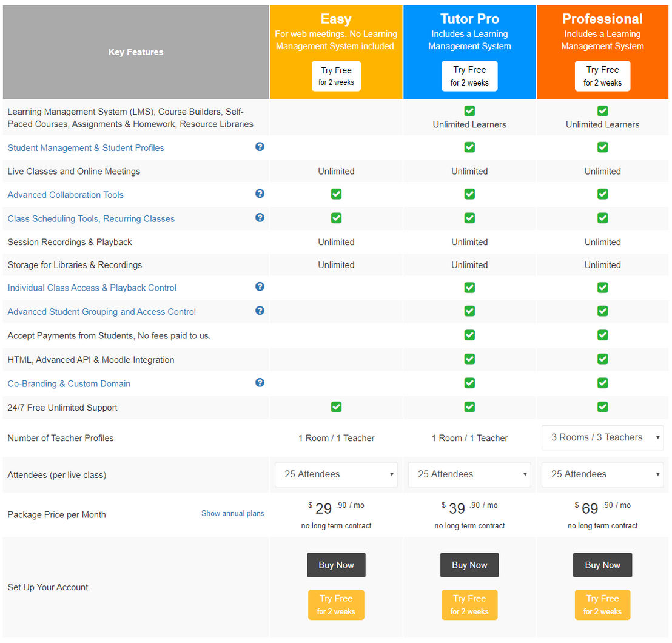Screen dimensions: 672x643
Task: Click Buy Now for the Tutor Pro plan
Action: click(469, 565)
